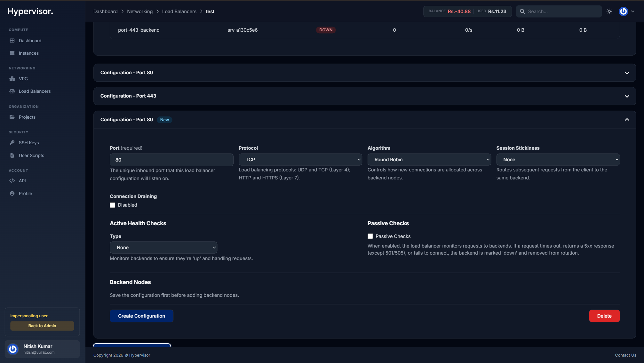Image resolution: width=644 pixels, height=363 pixels.
Task: Expand Configuration - Port 443 section
Action: (364, 96)
